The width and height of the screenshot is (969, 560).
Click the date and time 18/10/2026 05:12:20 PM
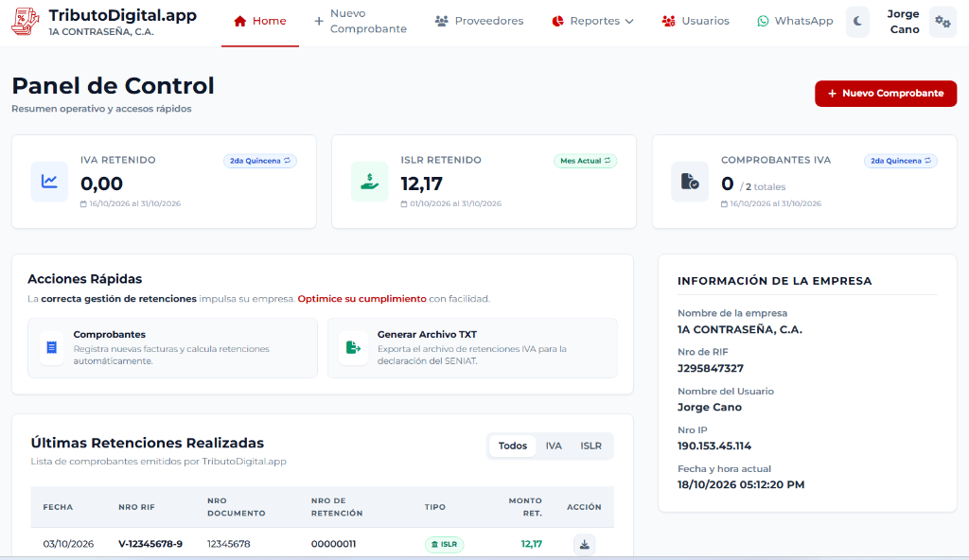click(x=741, y=484)
